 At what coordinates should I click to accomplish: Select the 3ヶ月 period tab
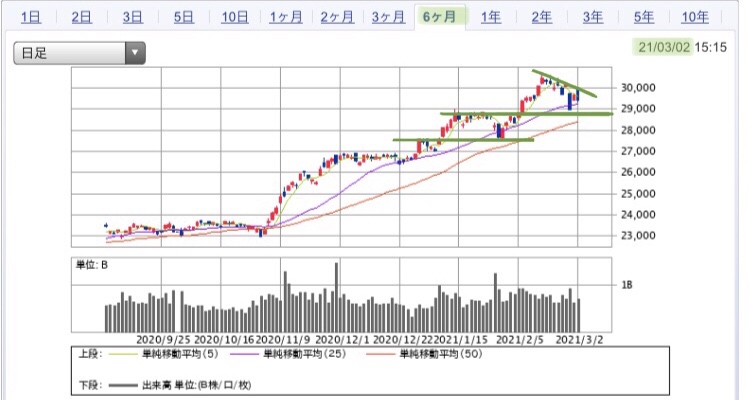388,18
